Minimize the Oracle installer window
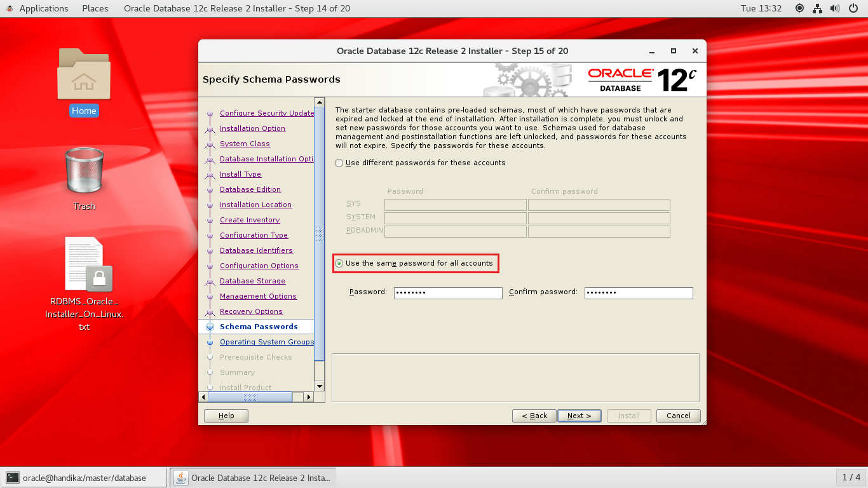This screenshot has width=868, height=488. coord(653,51)
